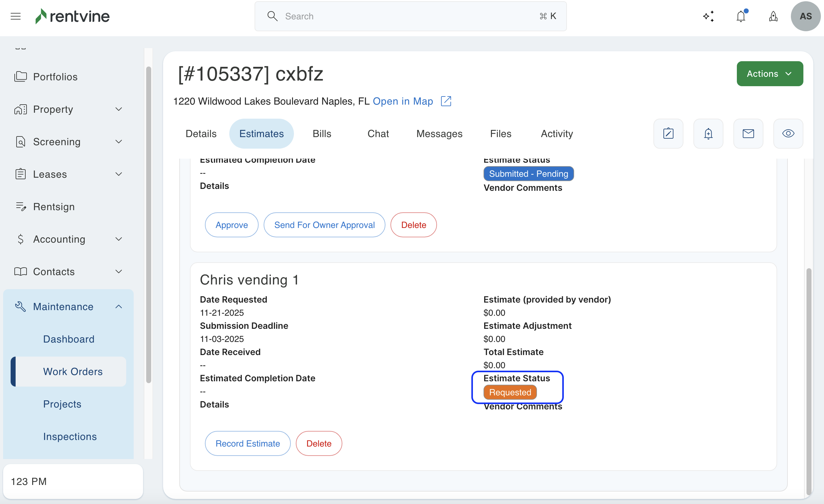The image size is (824, 504).
Task: Open the Actions dropdown
Action: (769, 73)
